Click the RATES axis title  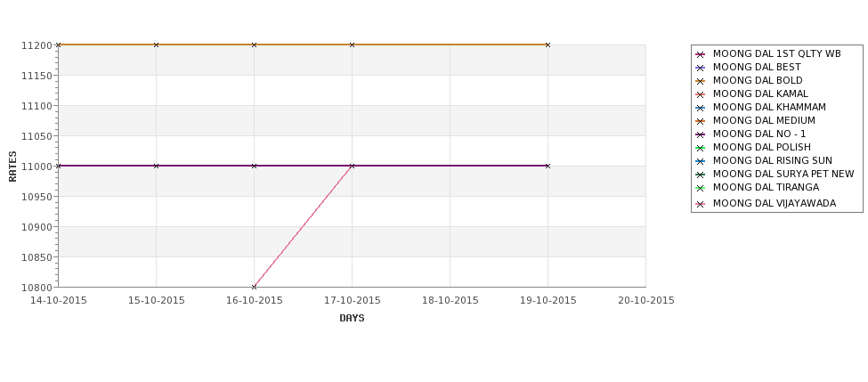click(12, 167)
